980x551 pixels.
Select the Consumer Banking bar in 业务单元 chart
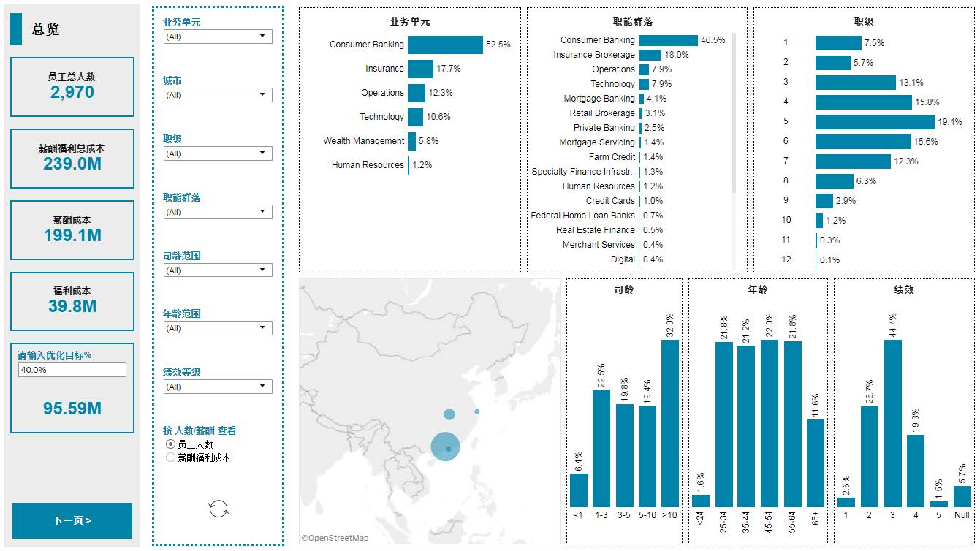pyautogui.click(x=445, y=45)
